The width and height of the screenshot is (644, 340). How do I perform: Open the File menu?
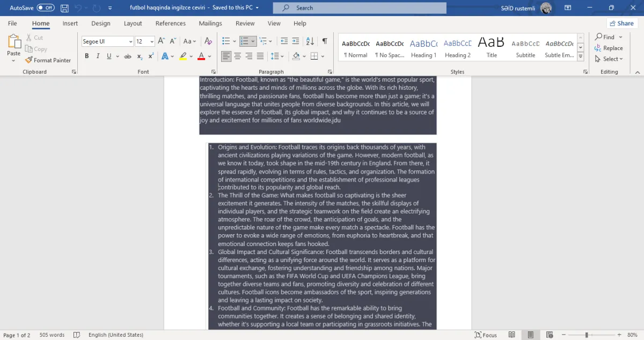pos(12,24)
